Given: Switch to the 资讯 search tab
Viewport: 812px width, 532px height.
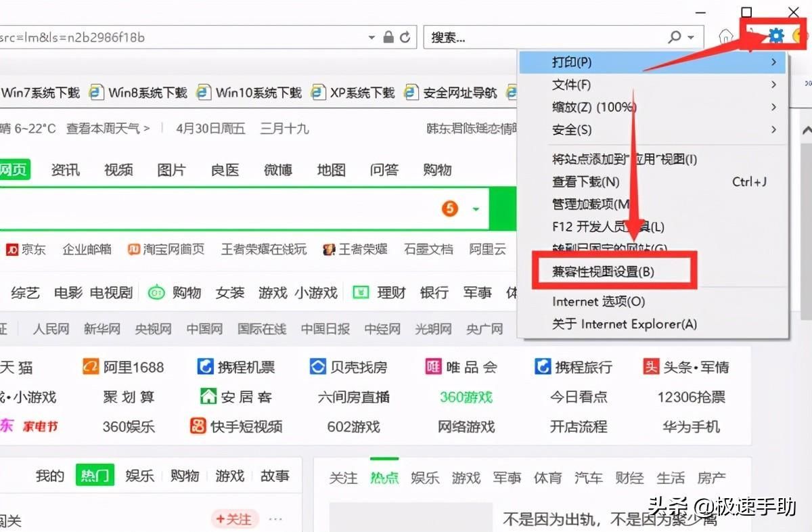Looking at the screenshot, I should pos(65,170).
